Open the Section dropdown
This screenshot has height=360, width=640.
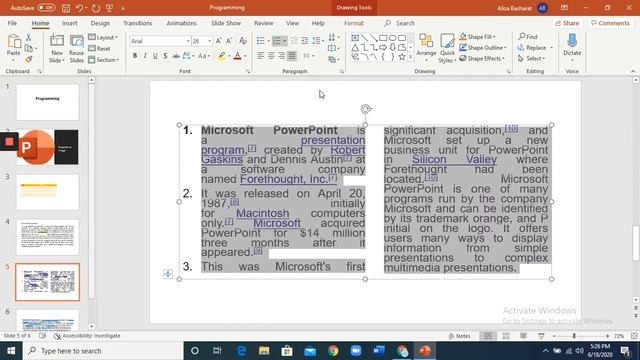(104, 60)
